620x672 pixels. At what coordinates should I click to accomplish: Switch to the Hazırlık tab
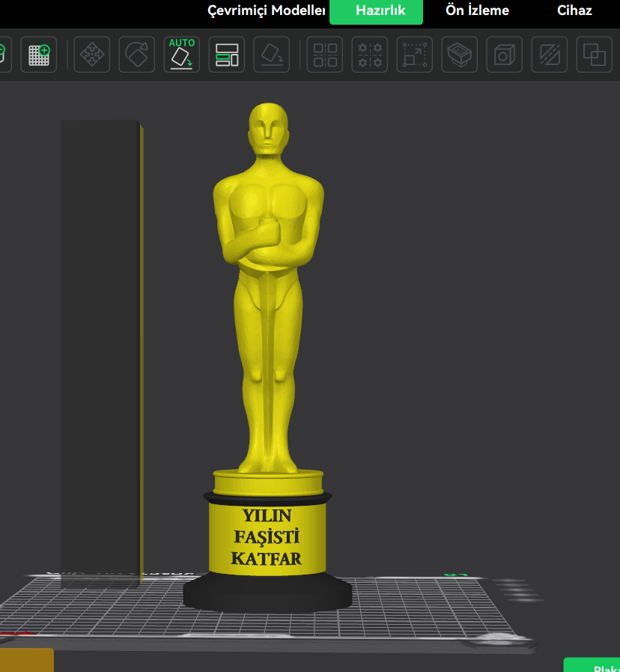tap(376, 10)
